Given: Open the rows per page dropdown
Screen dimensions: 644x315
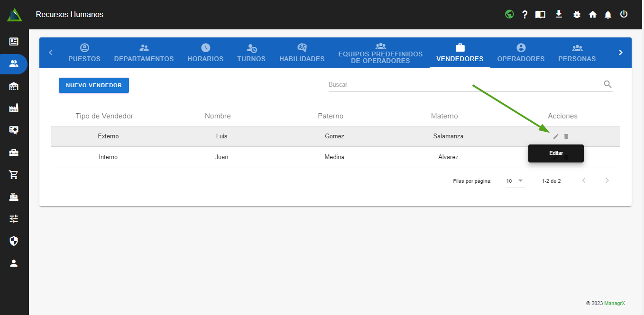Looking at the screenshot, I should pyautogui.click(x=515, y=181).
